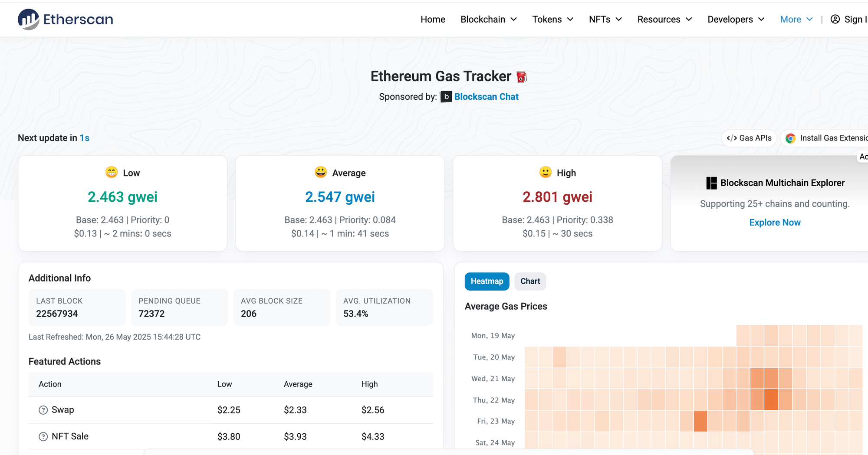Click the Swap high price $2.56

coord(373,410)
